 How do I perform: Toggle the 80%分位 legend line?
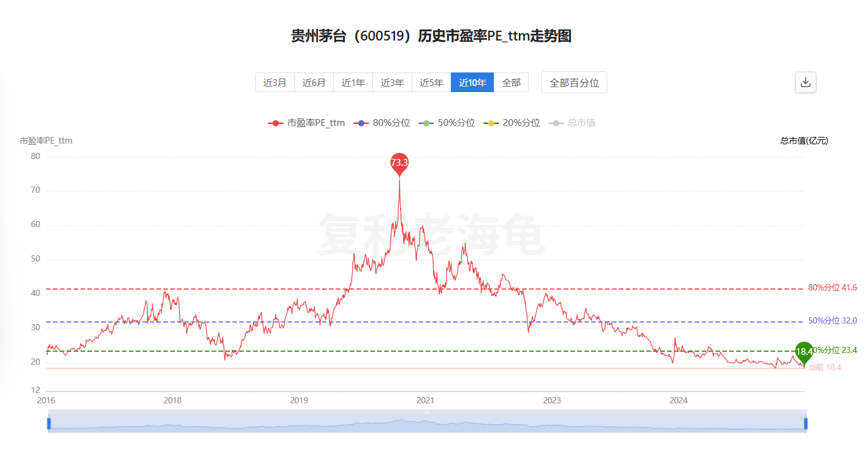pos(382,123)
